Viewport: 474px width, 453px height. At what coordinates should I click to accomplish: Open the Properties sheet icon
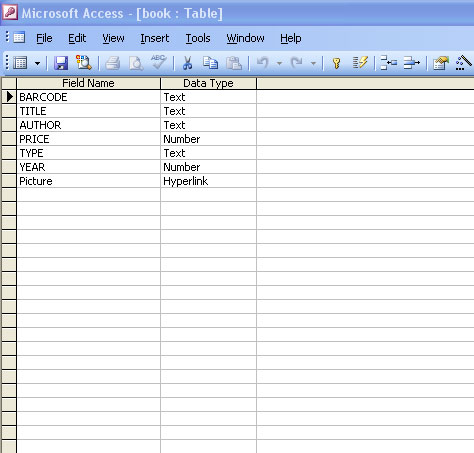441,63
